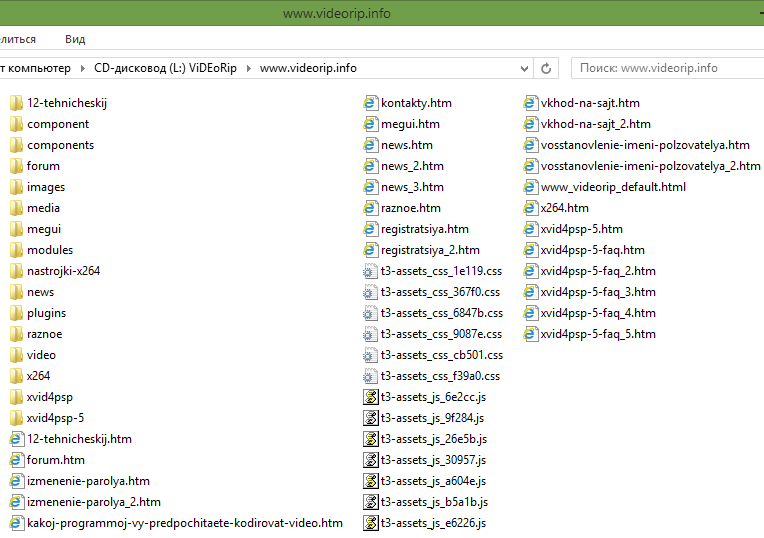
Task: Expand the arrow after ViDEoRip breadcrumb
Action: 250,68
